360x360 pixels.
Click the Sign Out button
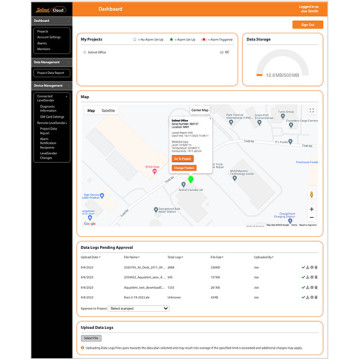(x=308, y=25)
